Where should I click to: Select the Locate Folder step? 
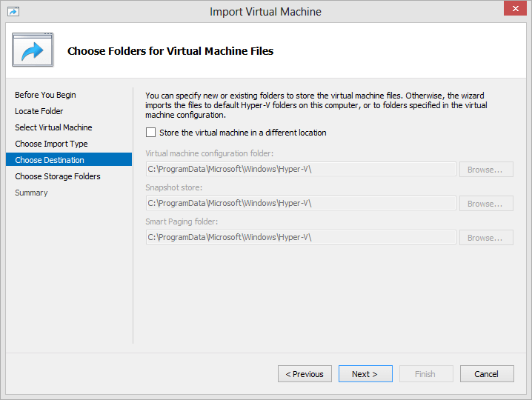click(39, 111)
